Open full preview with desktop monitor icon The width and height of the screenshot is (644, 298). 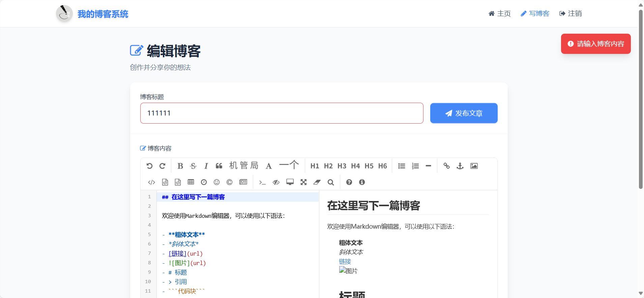click(290, 182)
